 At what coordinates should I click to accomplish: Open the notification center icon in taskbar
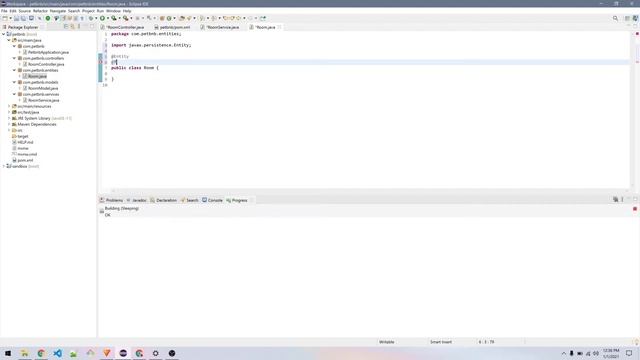(629, 353)
